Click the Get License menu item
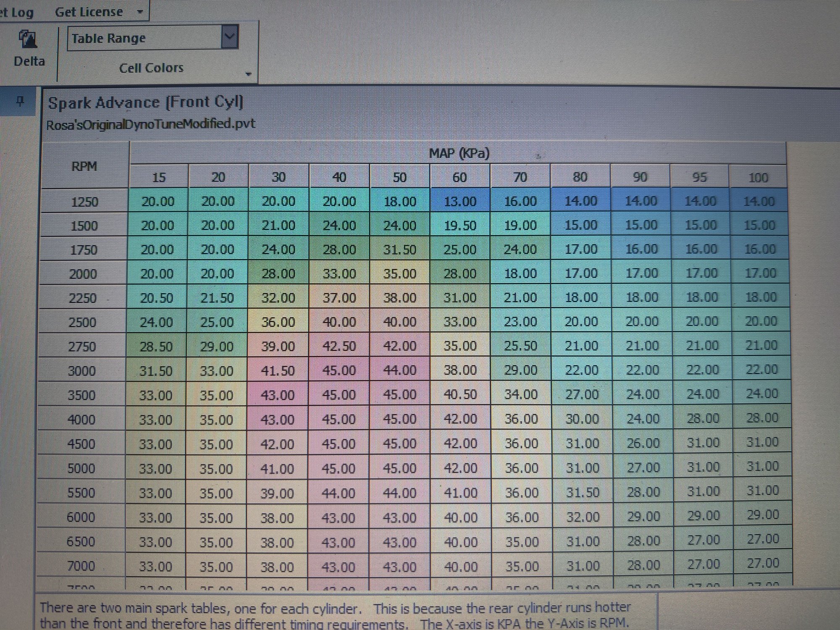The image size is (840, 630). 89,12
